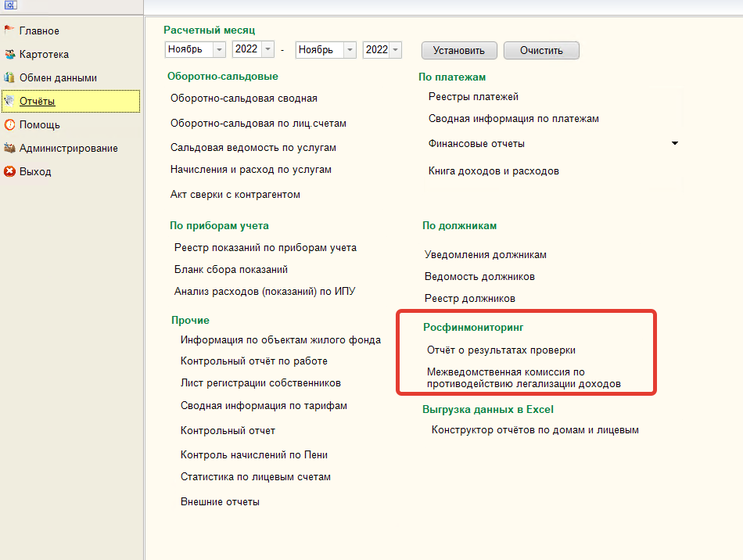Screen dimensions: 743x560
Task: Open Контроль начислений по Пени
Action: click(x=254, y=455)
